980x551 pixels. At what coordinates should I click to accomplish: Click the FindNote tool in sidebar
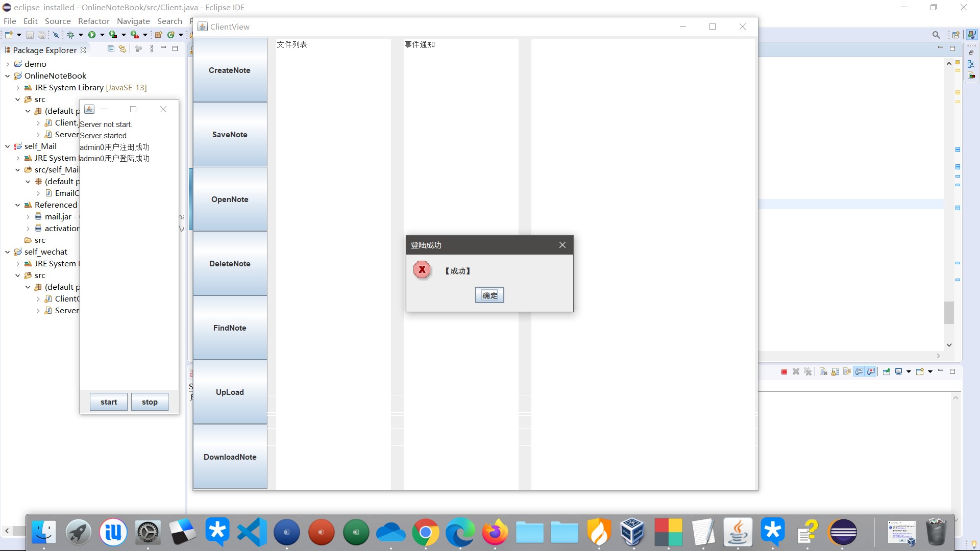[x=230, y=328]
